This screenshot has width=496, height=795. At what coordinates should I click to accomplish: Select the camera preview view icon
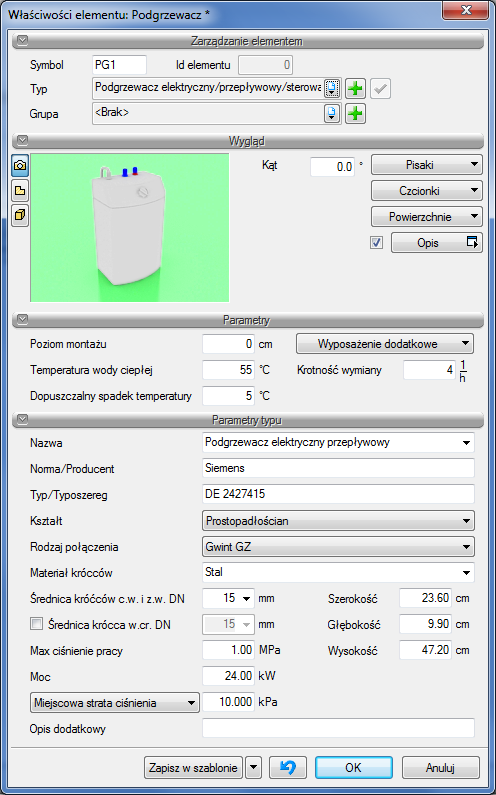click(20, 166)
